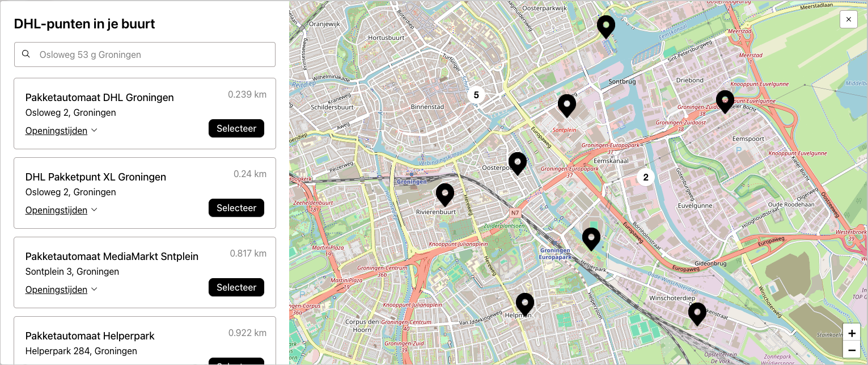
Task: Zoom out on the map
Action: point(852,349)
